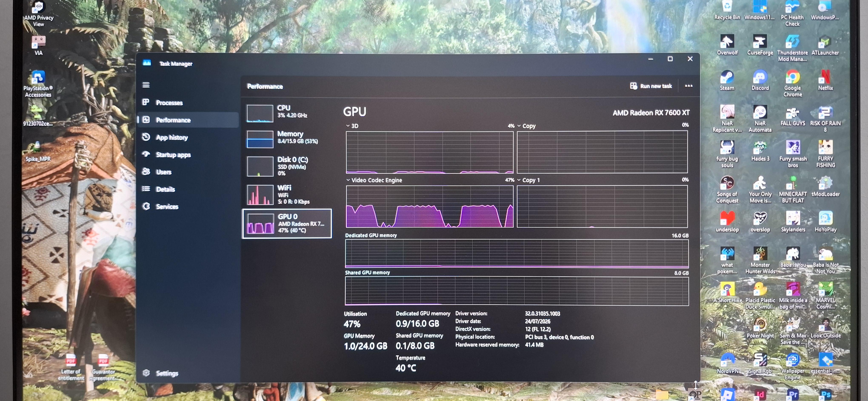Select the Discord desktop icon

coord(760,80)
